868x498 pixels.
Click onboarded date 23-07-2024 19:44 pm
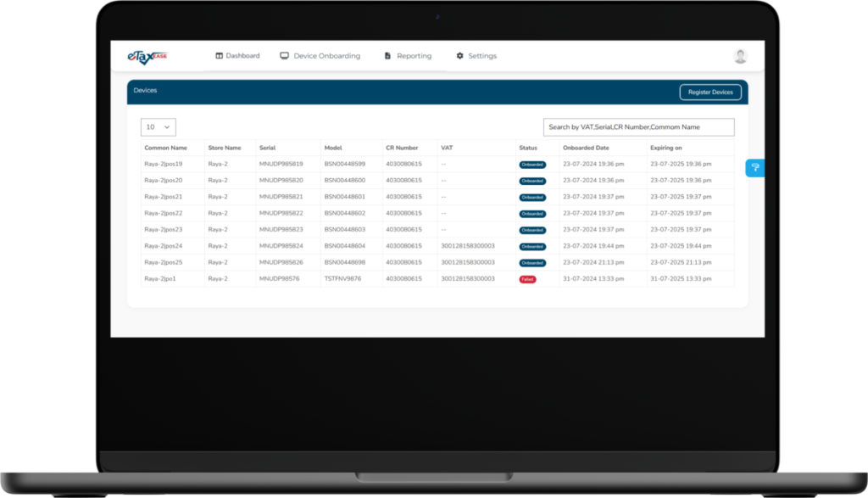click(x=593, y=246)
